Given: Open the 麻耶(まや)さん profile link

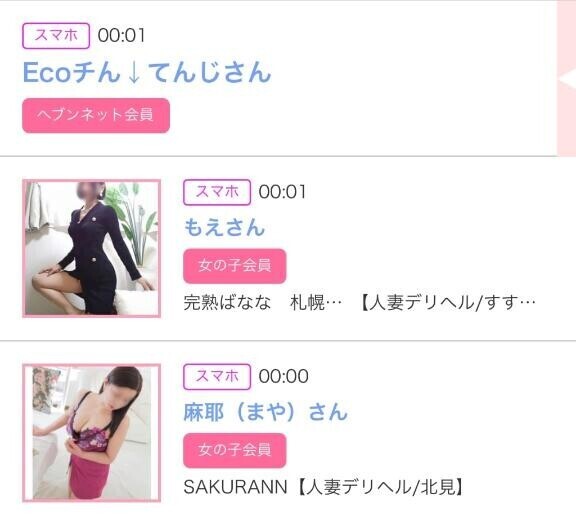Looking at the screenshot, I should coord(265,412).
